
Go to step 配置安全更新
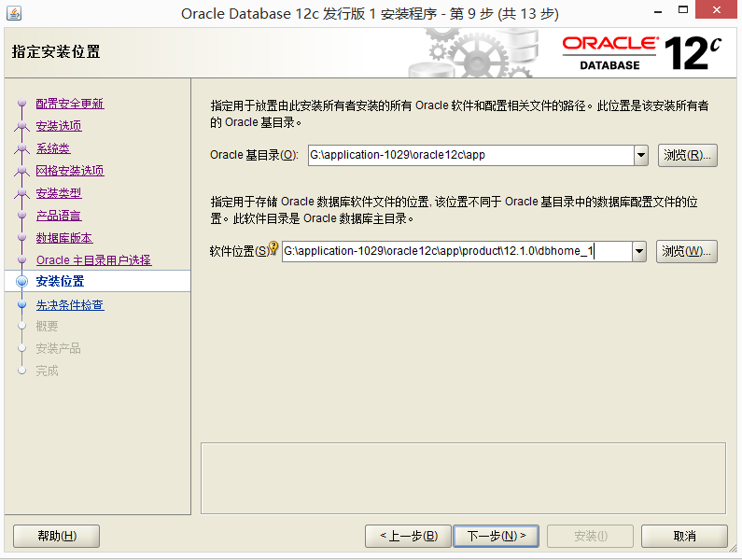point(70,104)
